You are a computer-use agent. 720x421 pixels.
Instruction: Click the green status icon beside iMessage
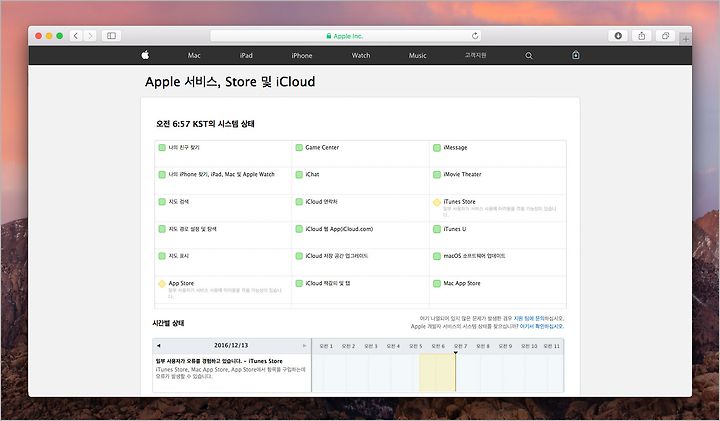(x=437, y=148)
